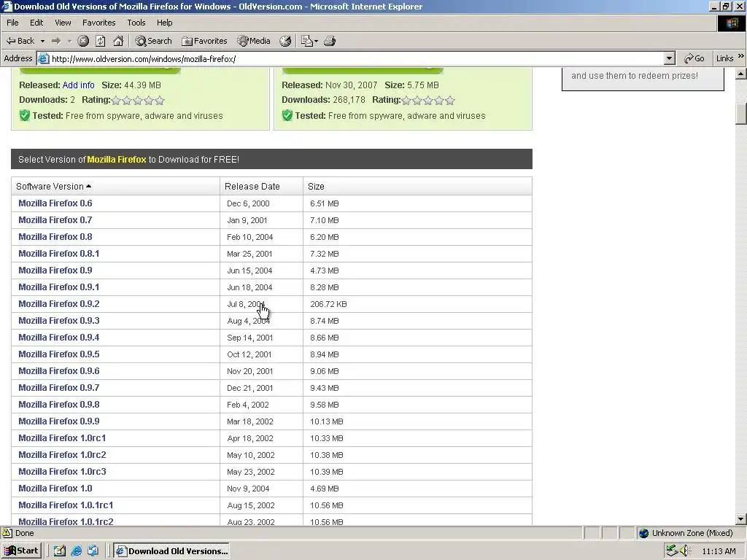
Task: Click the Unknown Zone globe status icon
Action: 643,533
